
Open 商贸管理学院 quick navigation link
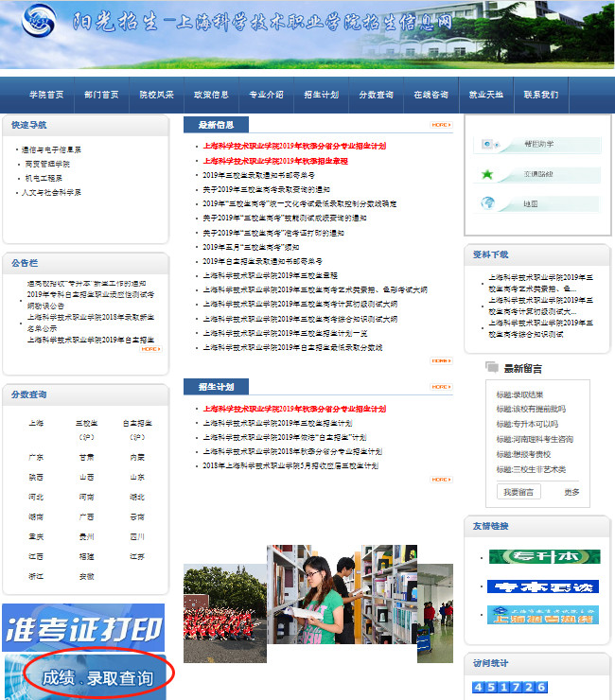point(47,164)
